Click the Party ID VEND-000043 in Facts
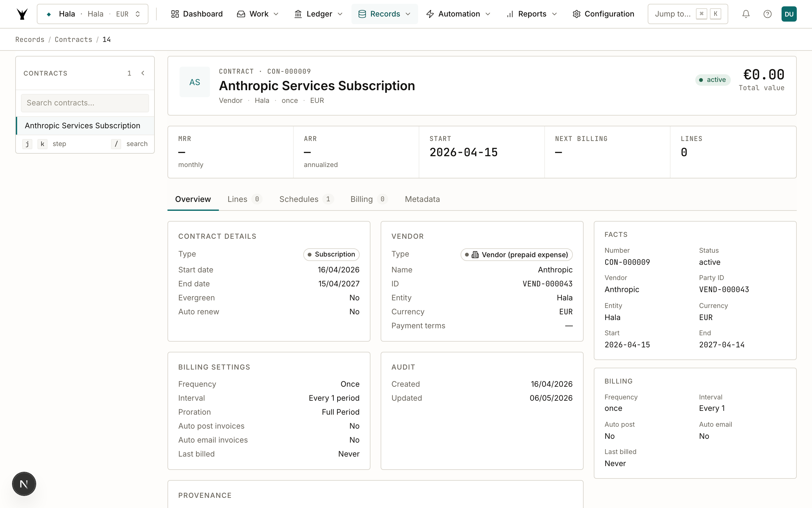Image resolution: width=812 pixels, height=508 pixels. click(x=724, y=289)
